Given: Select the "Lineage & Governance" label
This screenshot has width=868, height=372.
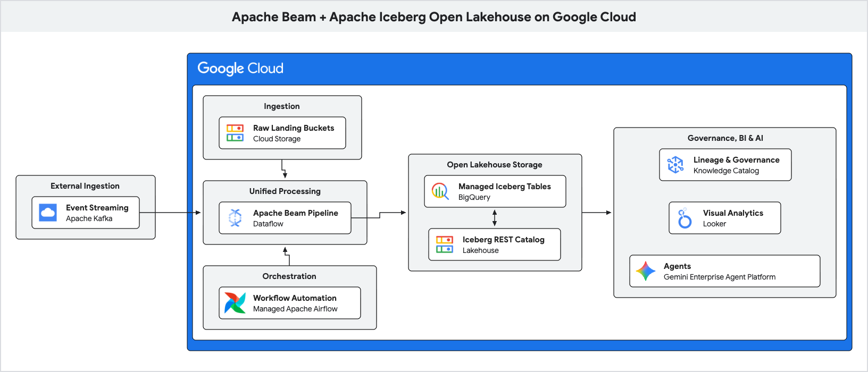Looking at the screenshot, I should 737,160.
